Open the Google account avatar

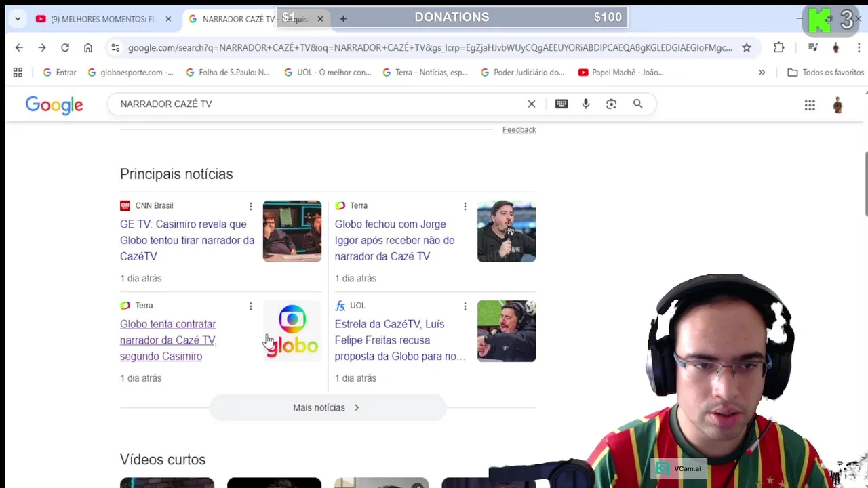[x=838, y=105]
